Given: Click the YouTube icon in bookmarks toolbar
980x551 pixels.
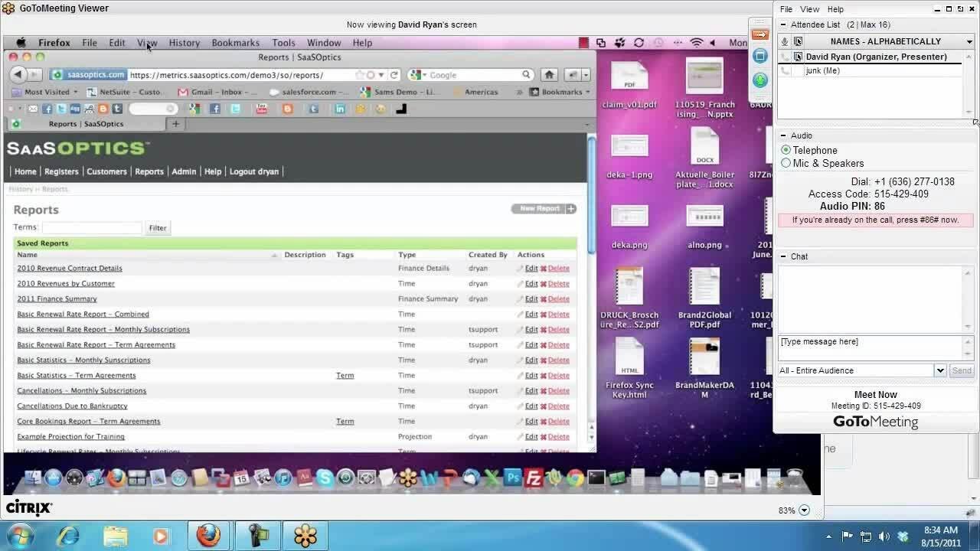Looking at the screenshot, I should pyautogui.click(x=262, y=109).
